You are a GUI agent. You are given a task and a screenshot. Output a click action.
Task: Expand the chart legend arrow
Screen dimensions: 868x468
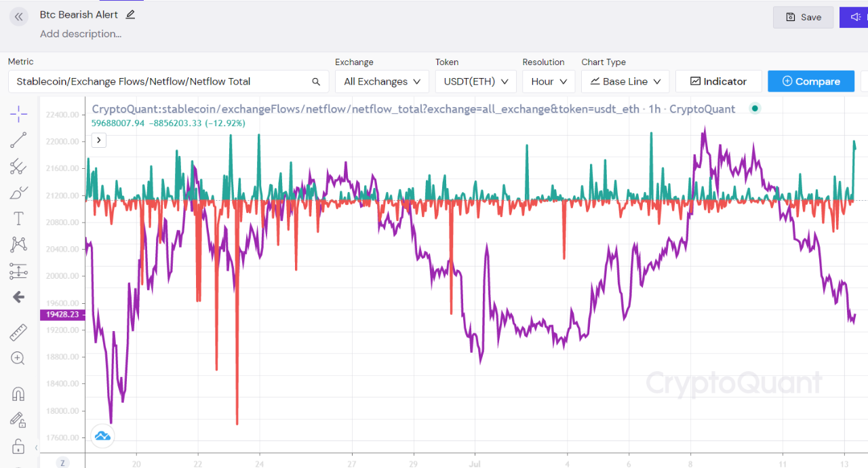point(98,140)
